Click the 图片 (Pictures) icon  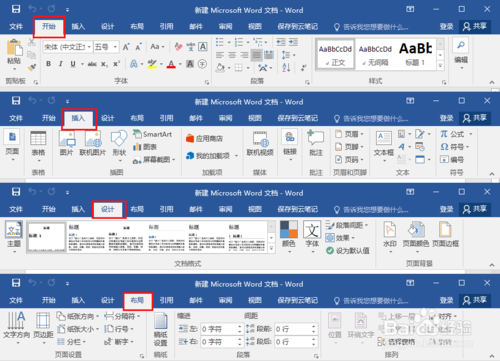point(67,139)
